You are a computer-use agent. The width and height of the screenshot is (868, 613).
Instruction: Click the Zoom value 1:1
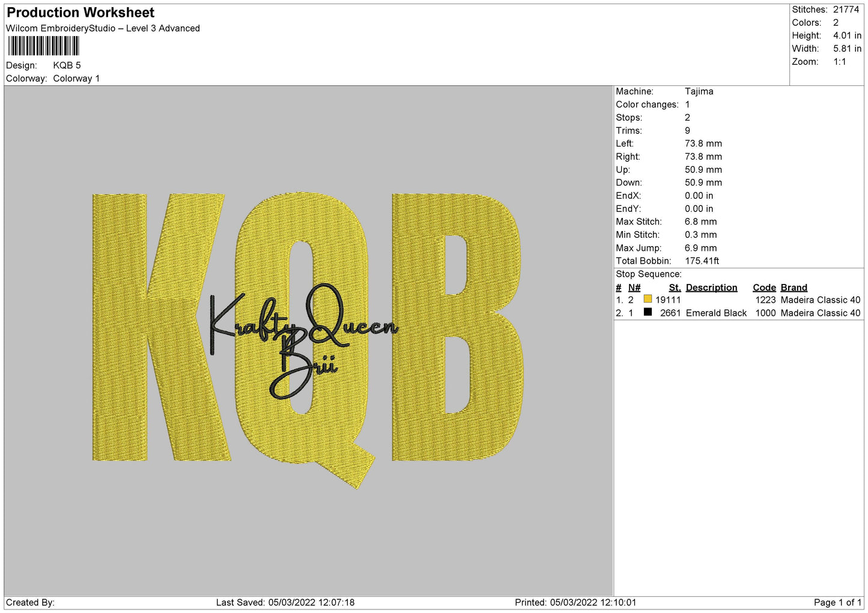pyautogui.click(x=839, y=62)
